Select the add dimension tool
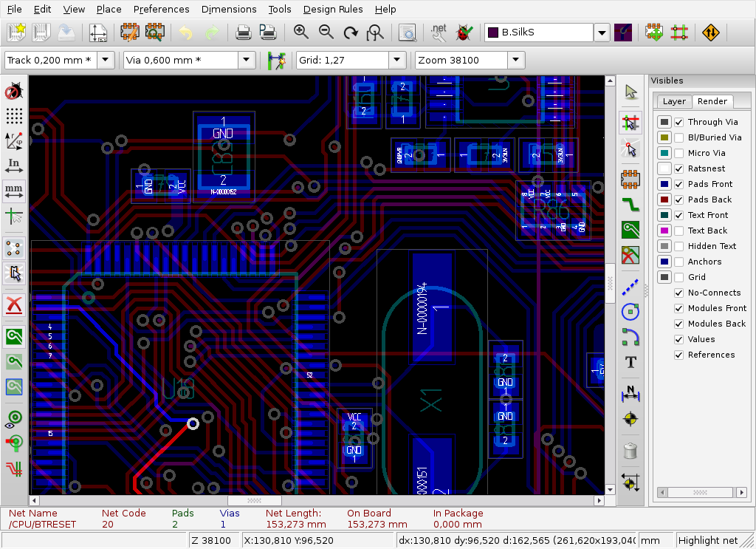 pos(630,392)
